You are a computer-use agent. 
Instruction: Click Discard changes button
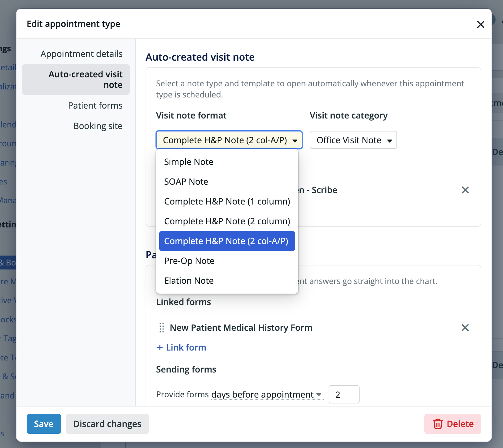click(x=107, y=424)
